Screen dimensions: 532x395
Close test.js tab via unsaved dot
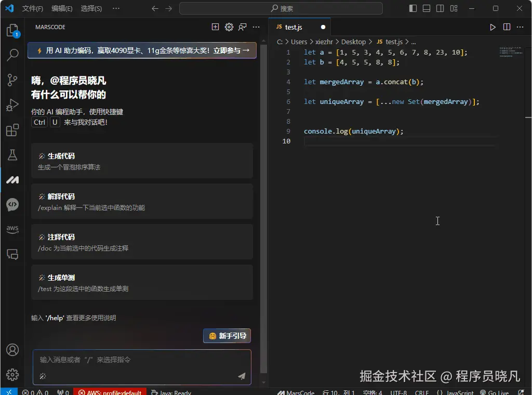(323, 27)
